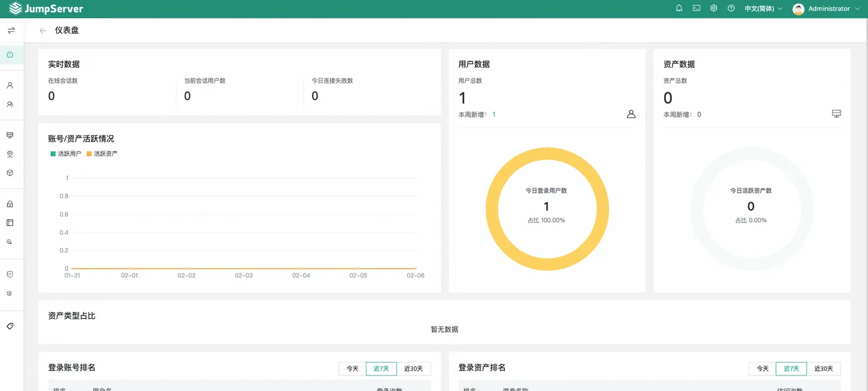Toggle sidebar view with switch arrows icon
Image resolution: width=868 pixels, height=391 pixels.
pyautogui.click(x=11, y=30)
